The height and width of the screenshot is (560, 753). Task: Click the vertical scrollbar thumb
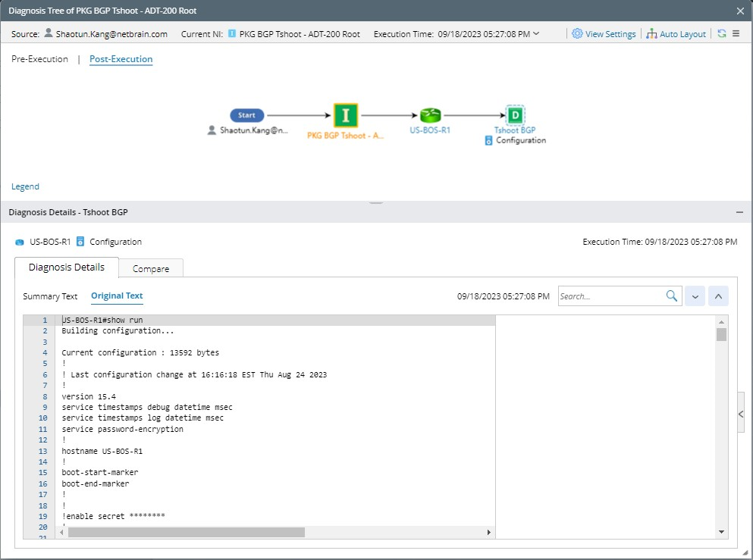point(721,334)
